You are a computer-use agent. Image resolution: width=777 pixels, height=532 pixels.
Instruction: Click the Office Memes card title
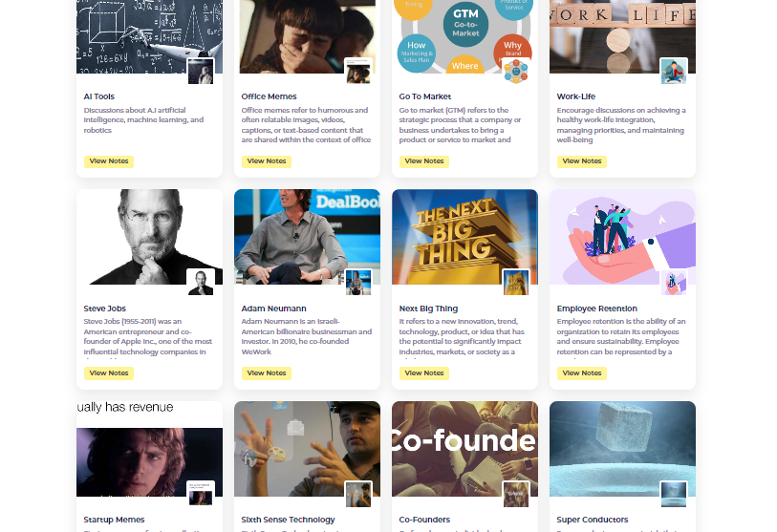270,96
